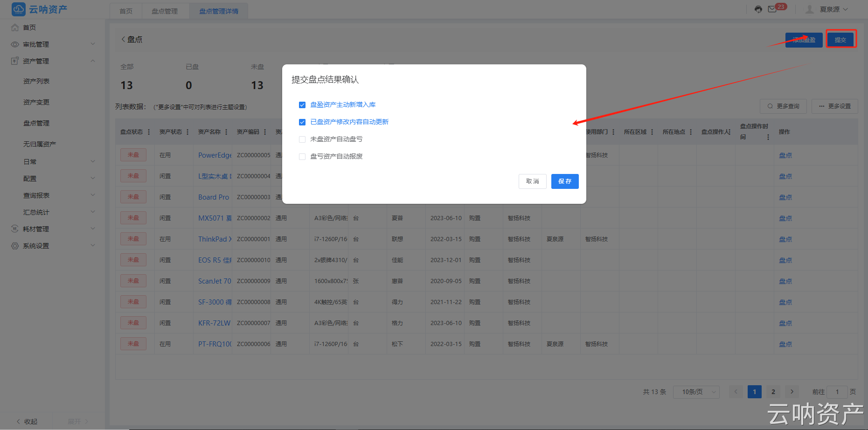Collapse 资产管理 sidebar menu
The width and height of the screenshot is (868, 430).
(x=93, y=61)
